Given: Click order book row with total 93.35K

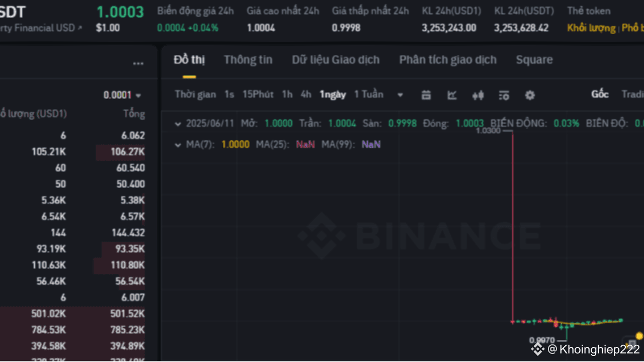Looking at the screenshot, I should 72,249.
